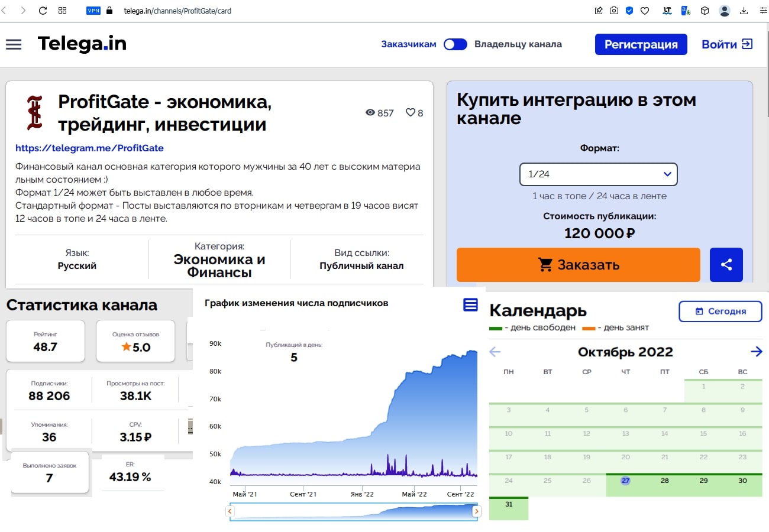Open the browser profile avatar
The height and width of the screenshot is (532, 769).
725,11
